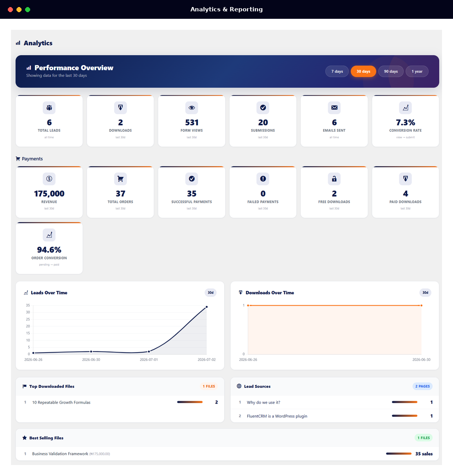
Task: Click the 30d badge on Downloads chart
Action: pos(425,293)
